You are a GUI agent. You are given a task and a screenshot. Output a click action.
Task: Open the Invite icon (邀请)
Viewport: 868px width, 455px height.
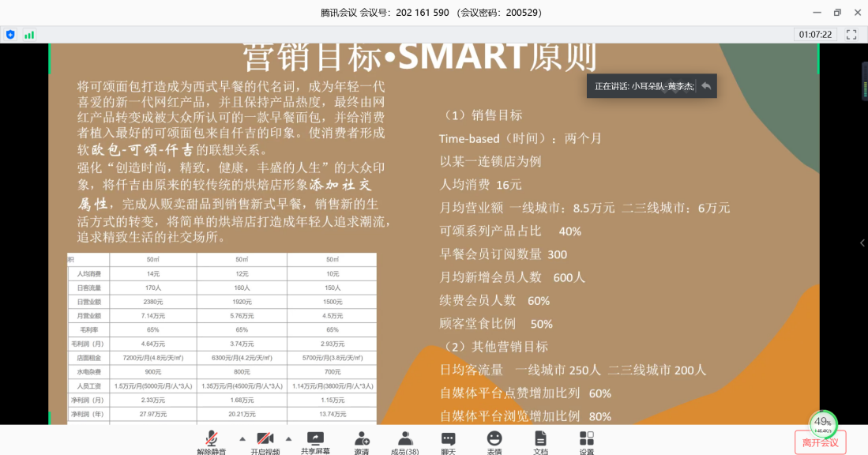coord(362,438)
